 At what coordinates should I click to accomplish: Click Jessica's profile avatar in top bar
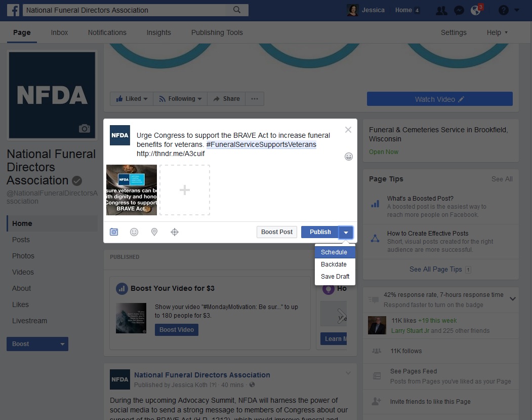(353, 10)
